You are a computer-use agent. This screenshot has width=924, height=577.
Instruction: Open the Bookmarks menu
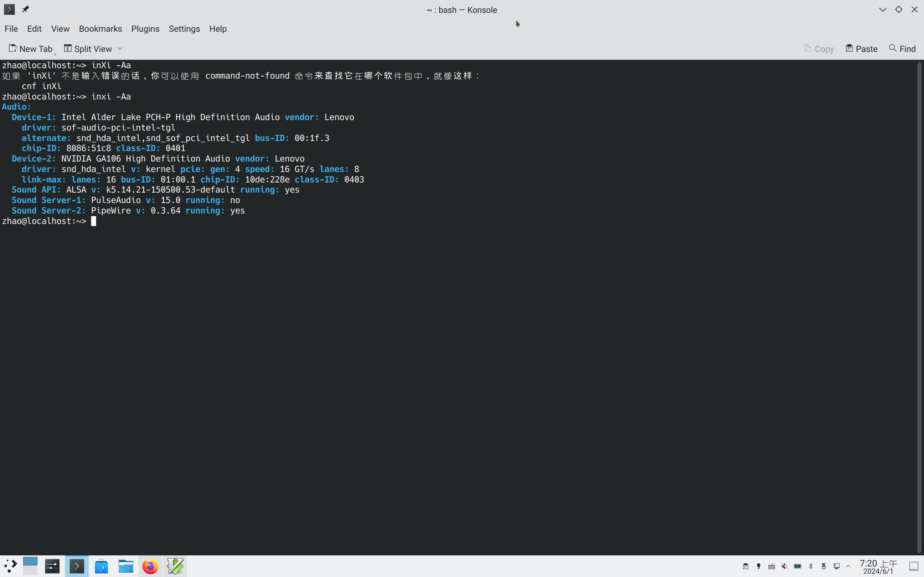(x=100, y=28)
